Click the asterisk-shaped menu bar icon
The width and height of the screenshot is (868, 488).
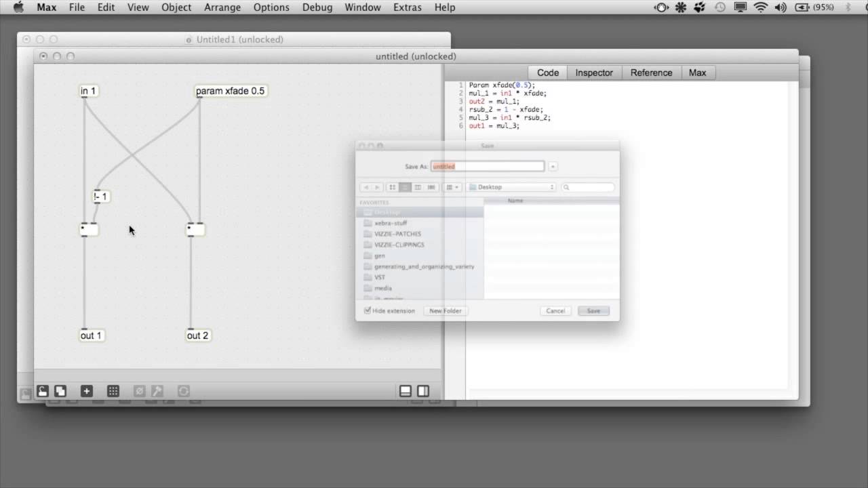[681, 7]
